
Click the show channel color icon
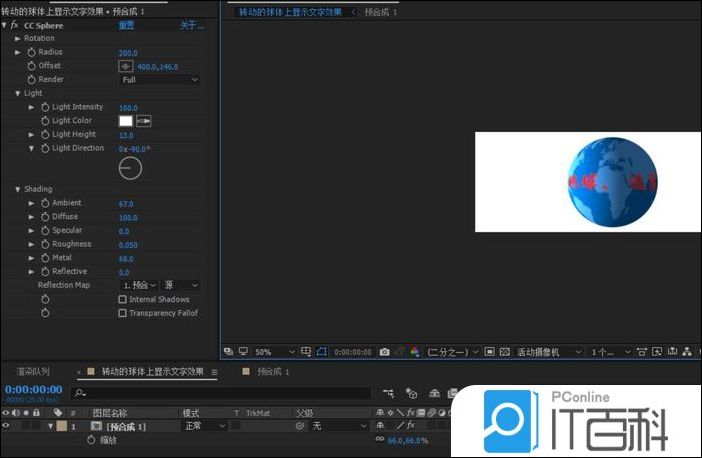click(x=414, y=352)
